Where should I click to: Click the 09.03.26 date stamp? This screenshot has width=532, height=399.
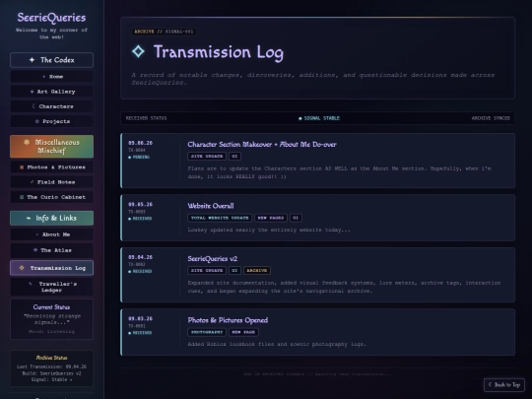(140, 319)
